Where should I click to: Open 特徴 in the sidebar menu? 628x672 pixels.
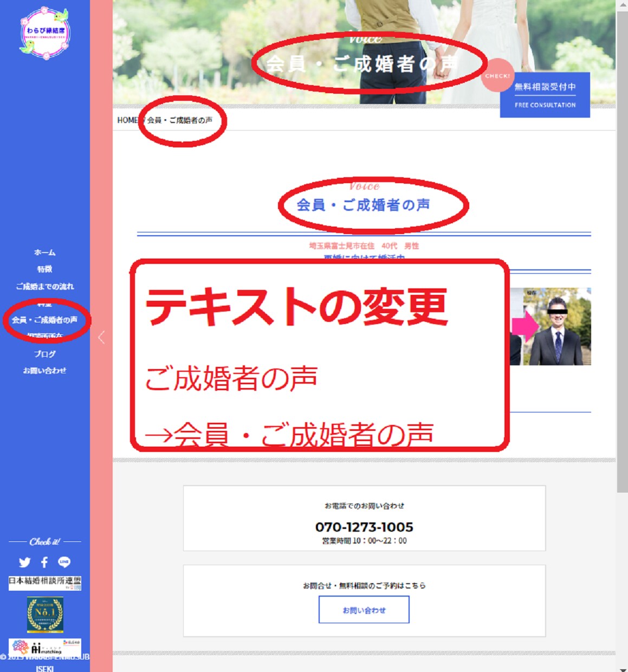tap(45, 269)
